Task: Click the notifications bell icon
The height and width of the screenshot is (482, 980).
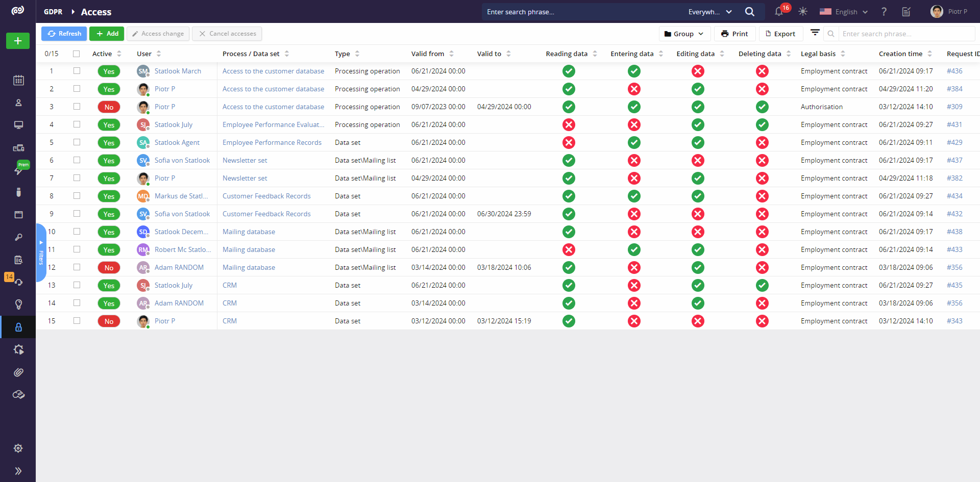Action: (779, 12)
